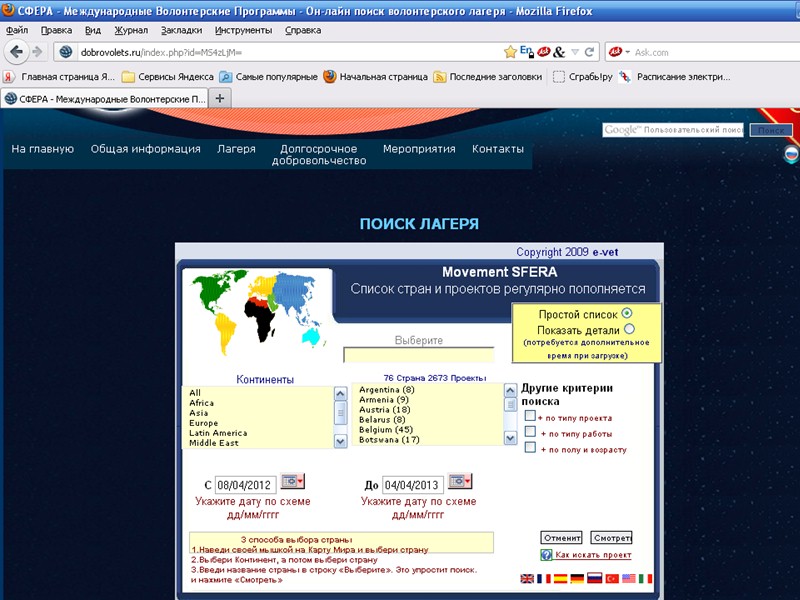The height and width of the screenshot is (600, 800).
Task: Open the Мероприятия navigation link
Action: (419, 149)
